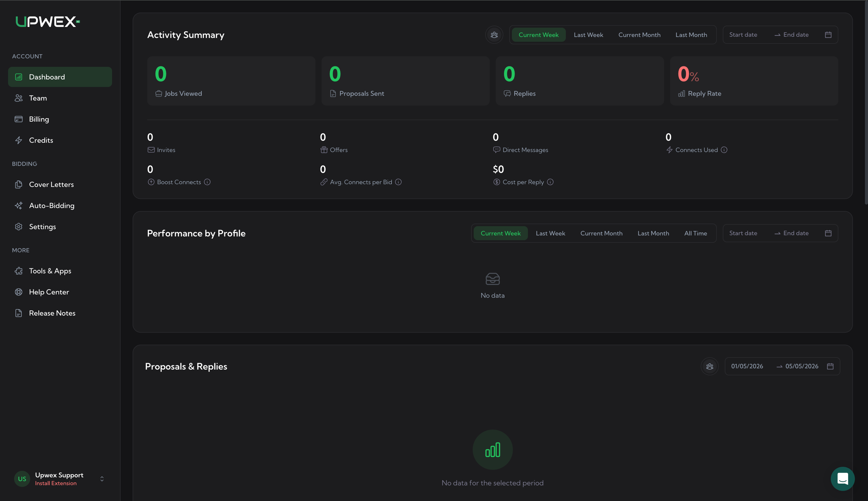Select Current Week in Performance by Profile
The width and height of the screenshot is (868, 501).
click(x=500, y=233)
